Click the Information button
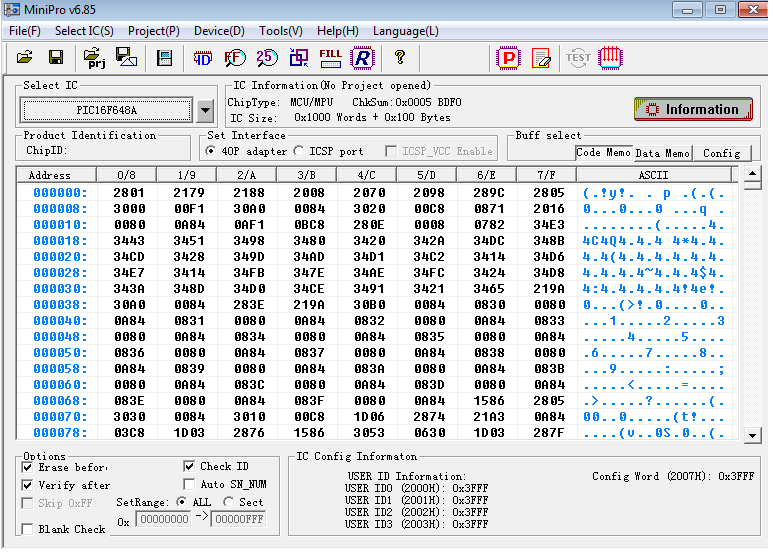Image resolution: width=773 pixels, height=554 pixels. point(693,109)
